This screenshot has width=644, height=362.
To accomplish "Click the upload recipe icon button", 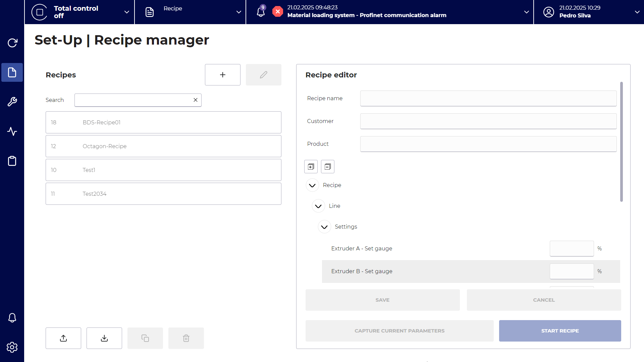I will pos(63,338).
